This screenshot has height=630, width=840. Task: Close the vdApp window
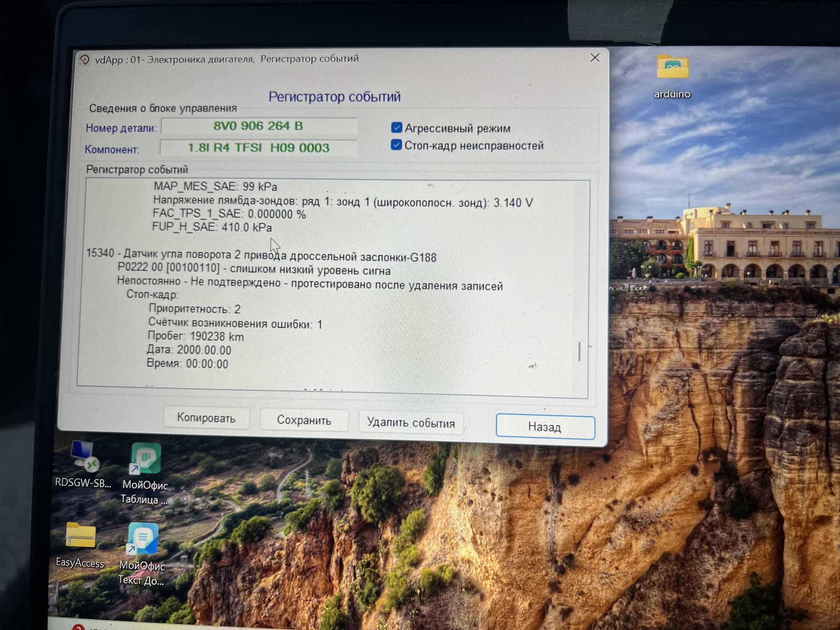click(595, 58)
